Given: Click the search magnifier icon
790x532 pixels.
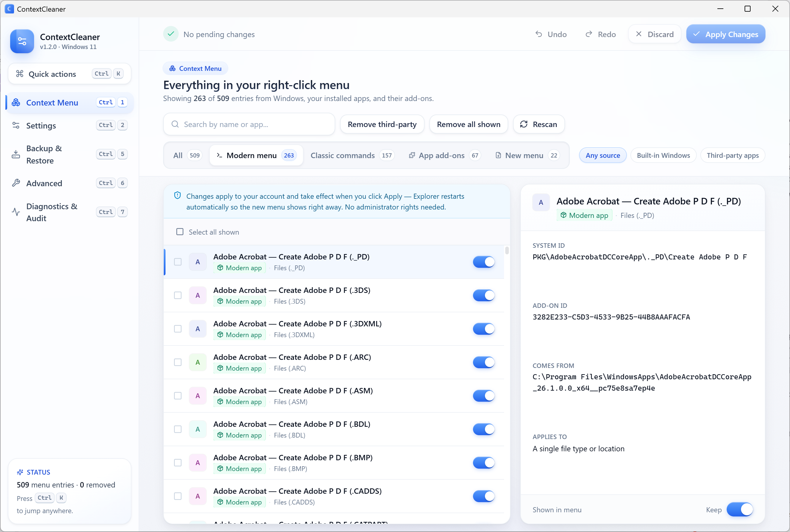Looking at the screenshot, I should point(175,124).
